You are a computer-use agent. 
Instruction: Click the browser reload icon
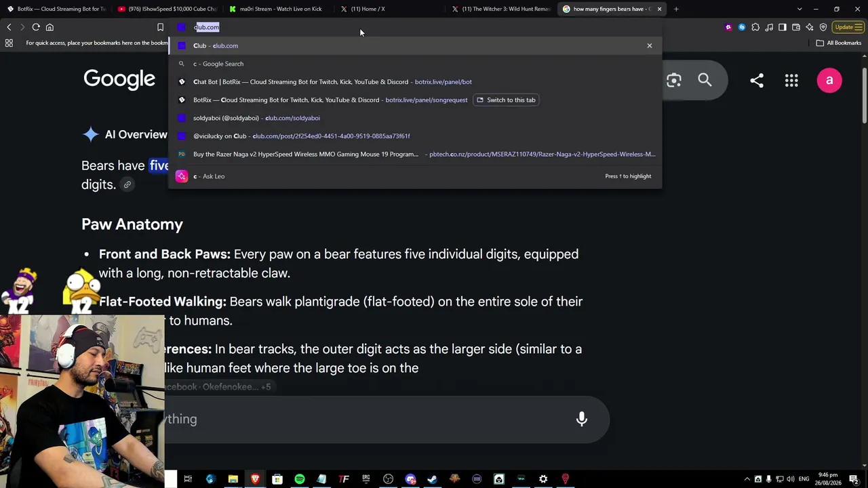pyautogui.click(x=36, y=27)
